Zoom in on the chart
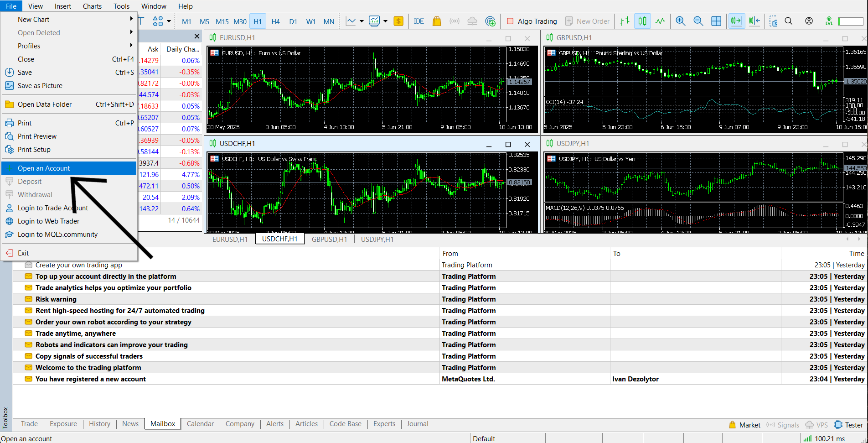This screenshot has height=443, width=868. coord(680,21)
